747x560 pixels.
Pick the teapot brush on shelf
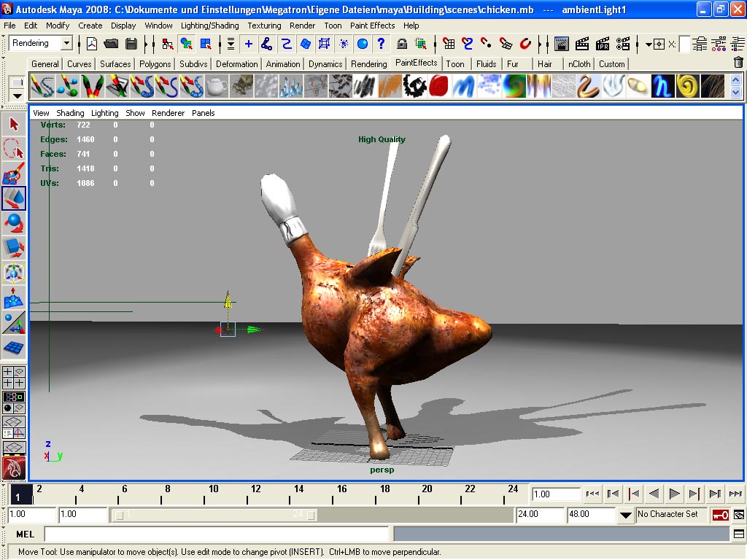pyautogui.click(x=216, y=87)
